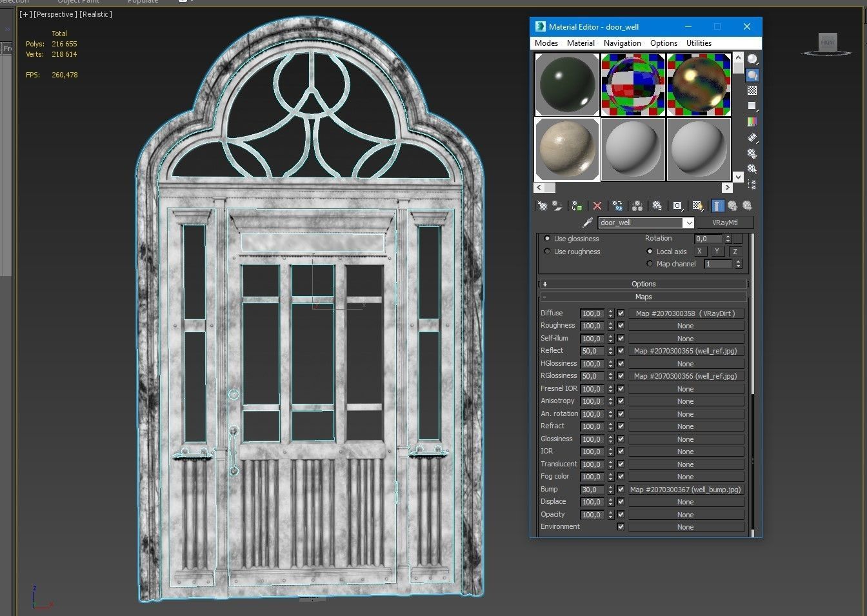Image resolution: width=867 pixels, height=616 pixels.
Task: Click the Roughness None map button
Action: [x=685, y=326]
